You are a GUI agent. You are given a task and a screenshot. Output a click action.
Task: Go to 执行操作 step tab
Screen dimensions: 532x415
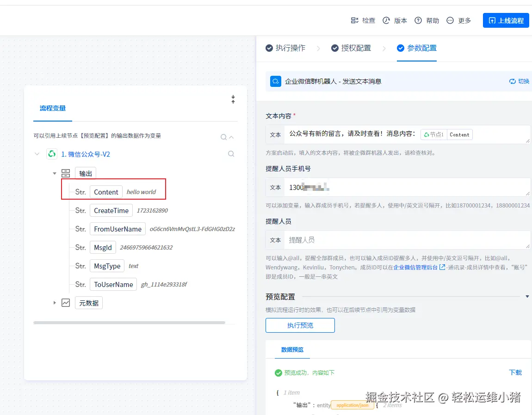[285, 48]
